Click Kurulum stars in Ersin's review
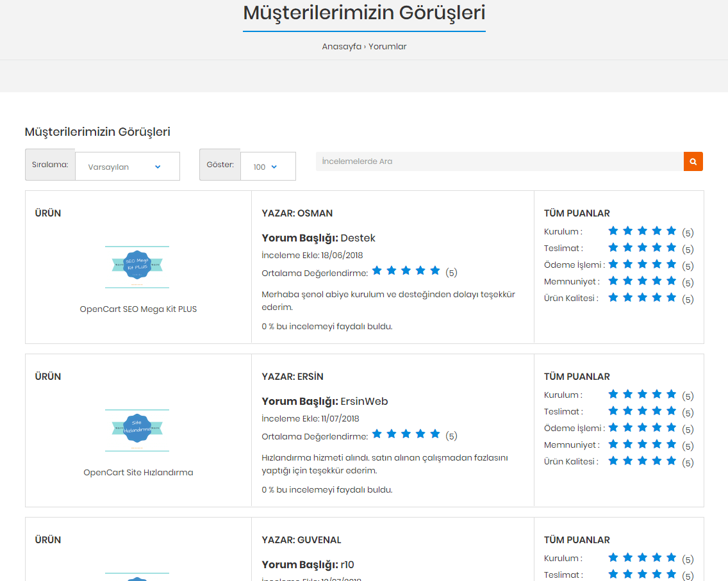Image resolution: width=728 pixels, height=581 pixels. point(642,395)
